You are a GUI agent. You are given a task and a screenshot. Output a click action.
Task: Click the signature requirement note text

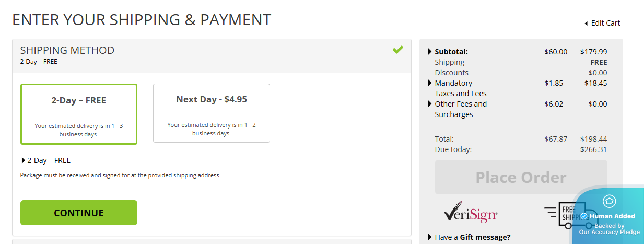click(x=120, y=175)
